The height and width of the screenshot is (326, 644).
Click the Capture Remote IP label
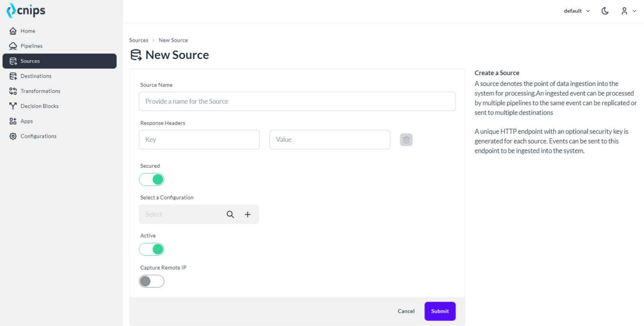163,267
